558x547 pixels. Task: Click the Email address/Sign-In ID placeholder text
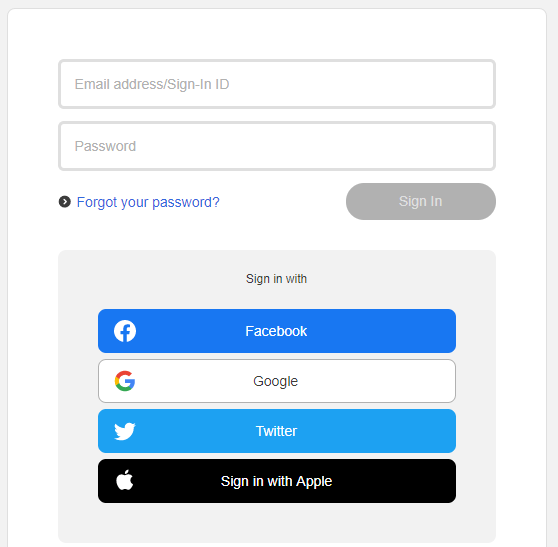152,84
